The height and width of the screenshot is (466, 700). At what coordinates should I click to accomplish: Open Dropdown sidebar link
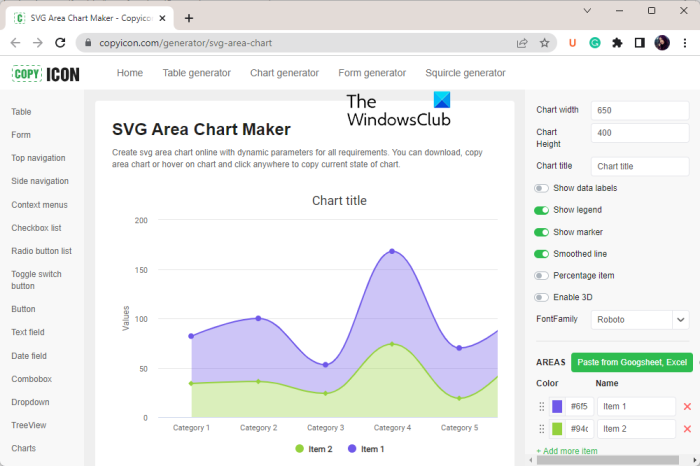pos(30,402)
